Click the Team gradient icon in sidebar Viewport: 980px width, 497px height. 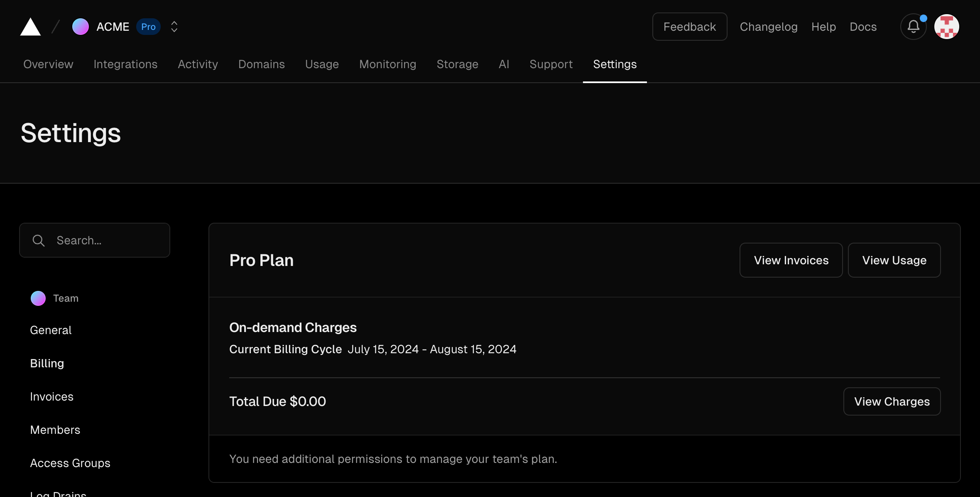point(38,298)
